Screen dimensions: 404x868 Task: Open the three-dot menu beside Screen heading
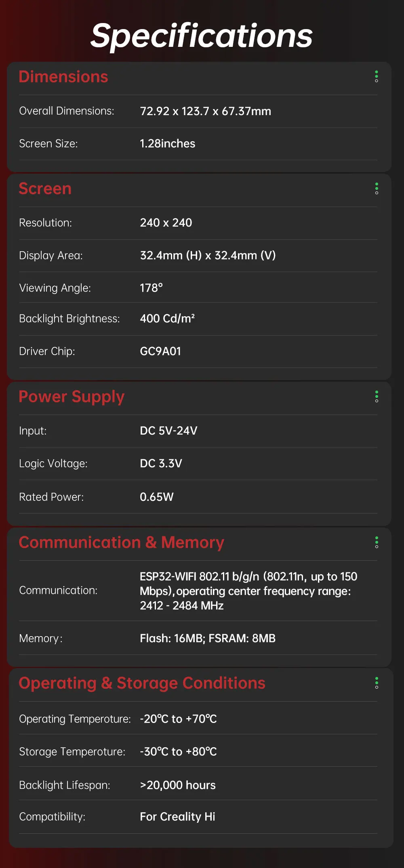click(x=377, y=189)
